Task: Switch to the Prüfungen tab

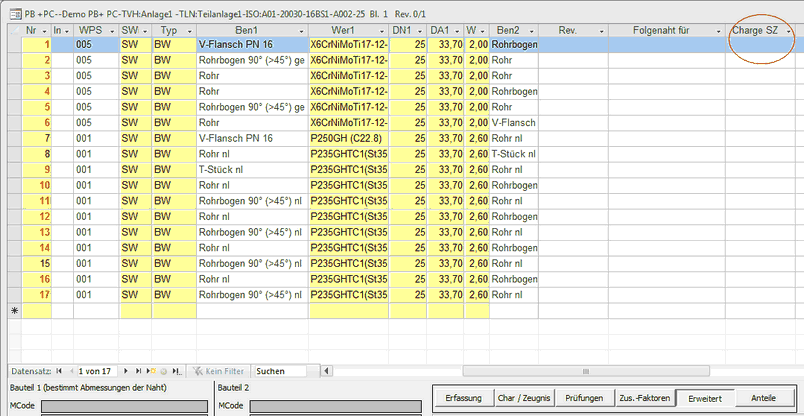Action: 582,398
